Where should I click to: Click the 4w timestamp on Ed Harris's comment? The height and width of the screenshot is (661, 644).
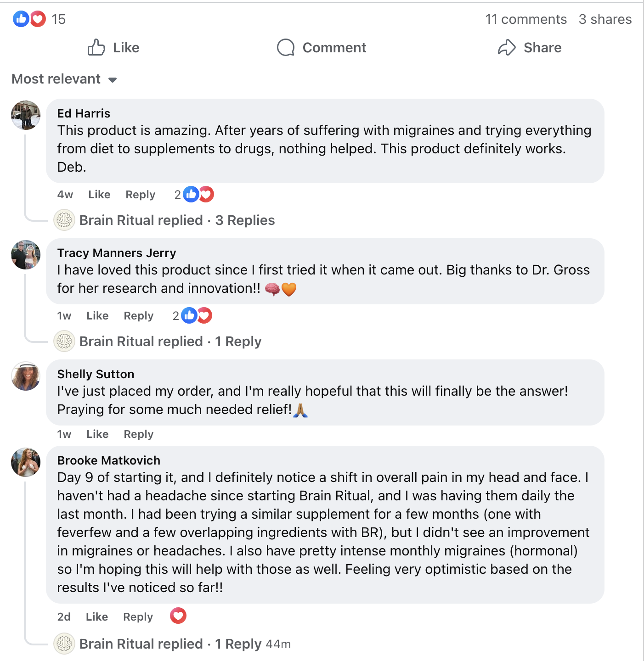coord(64,194)
